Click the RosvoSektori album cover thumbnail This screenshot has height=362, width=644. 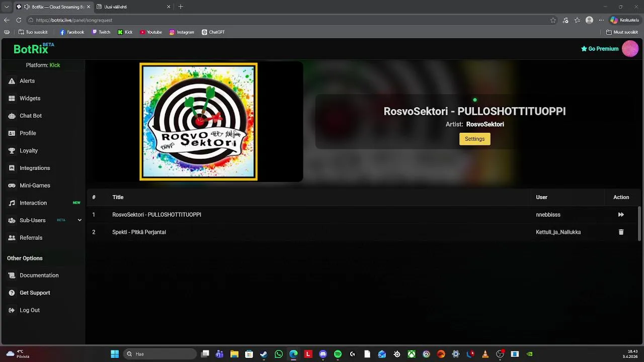coord(198,121)
